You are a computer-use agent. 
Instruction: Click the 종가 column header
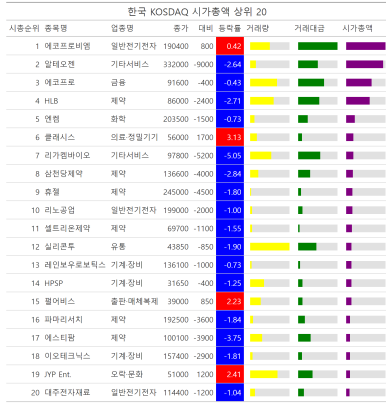181,28
